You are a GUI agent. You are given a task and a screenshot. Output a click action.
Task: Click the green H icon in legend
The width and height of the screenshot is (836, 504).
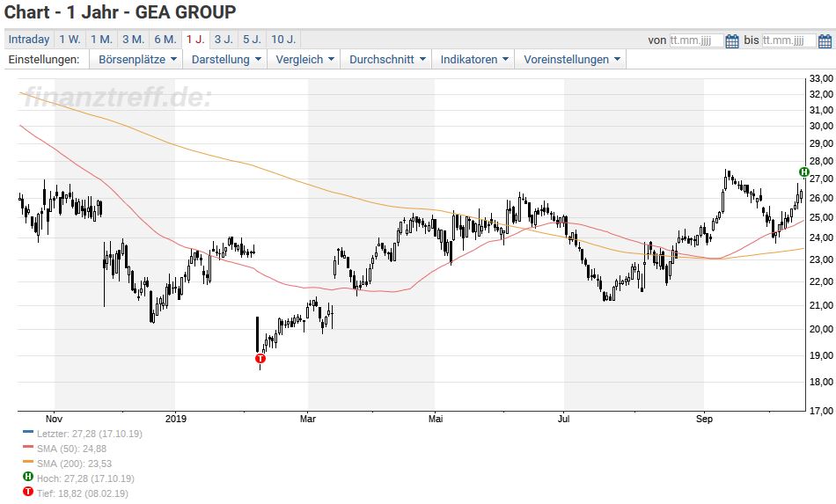pos(28,477)
